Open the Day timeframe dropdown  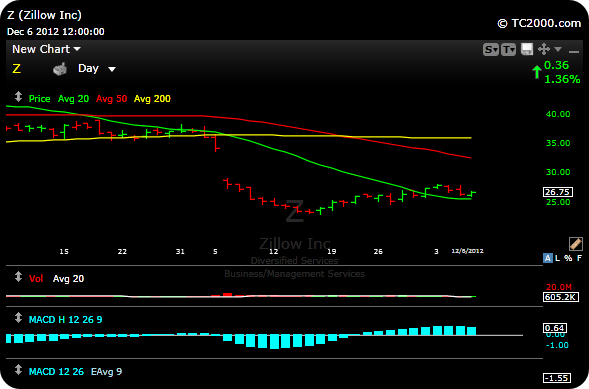pos(97,69)
